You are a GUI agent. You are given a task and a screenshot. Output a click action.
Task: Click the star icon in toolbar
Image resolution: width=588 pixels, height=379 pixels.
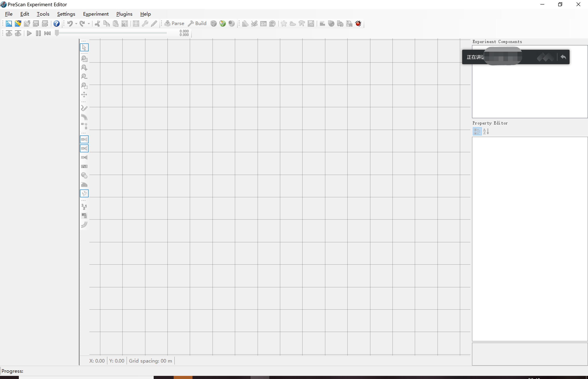click(x=284, y=23)
